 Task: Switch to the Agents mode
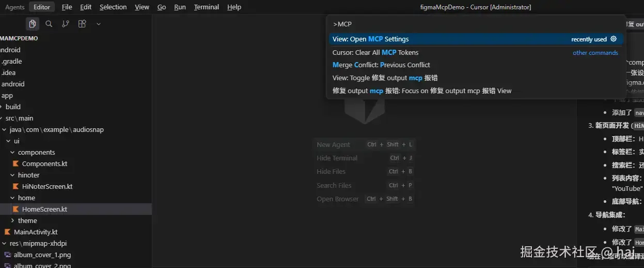tap(15, 7)
